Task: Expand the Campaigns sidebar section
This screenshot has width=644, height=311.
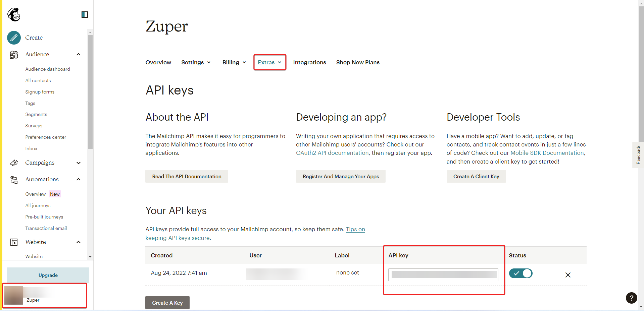Action: pyautogui.click(x=79, y=163)
